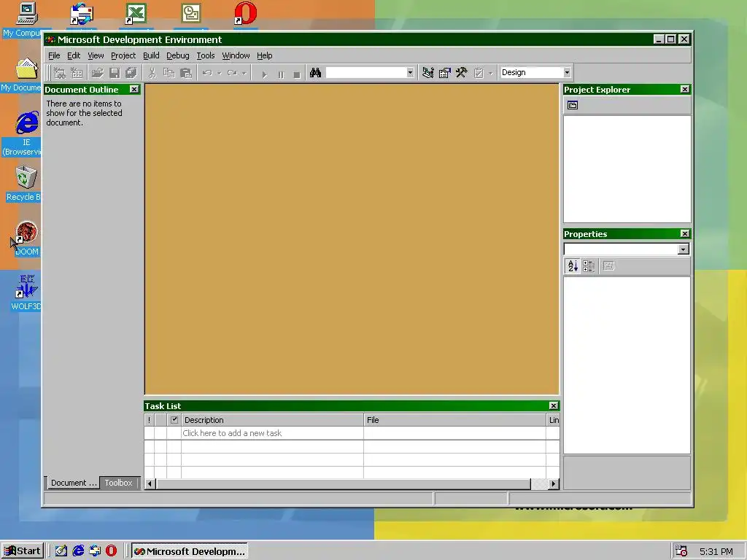Select the WOLF3D desktop shortcut
The height and width of the screenshot is (560, 747).
point(26,292)
